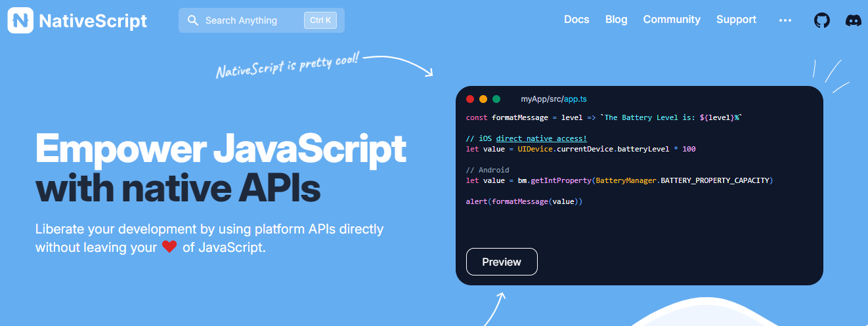Click the Preview button

tap(502, 262)
